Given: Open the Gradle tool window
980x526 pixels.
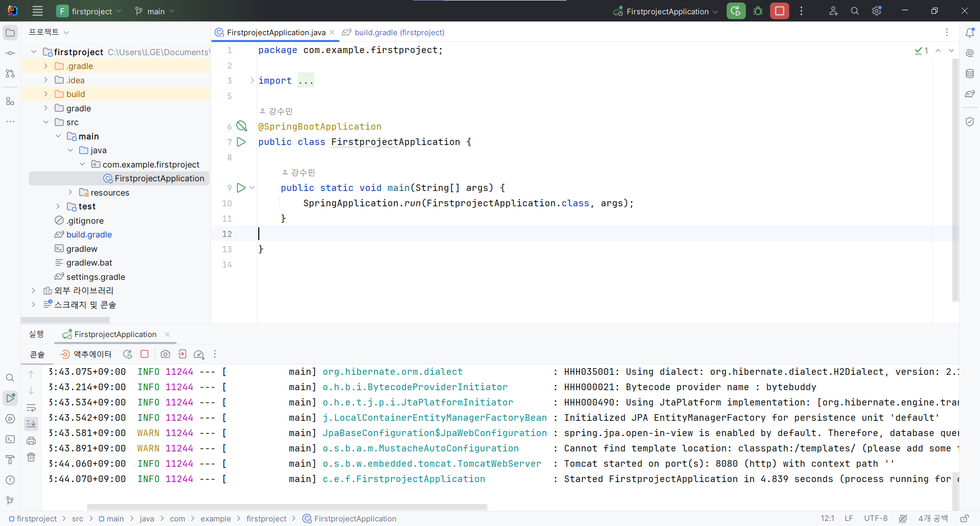Looking at the screenshot, I should [x=970, y=94].
